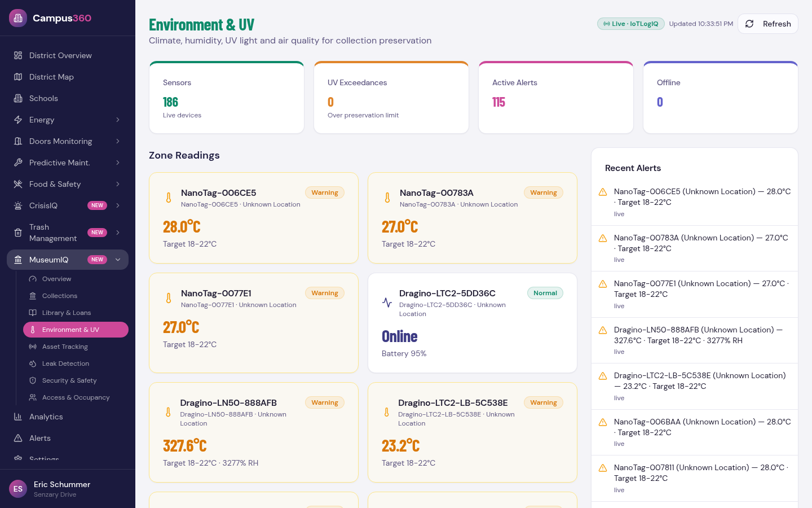This screenshot has height=508, width=812.
Task: Click warning icon of Dragino-LN50-888AFB alert
Action: pos(603,330)
